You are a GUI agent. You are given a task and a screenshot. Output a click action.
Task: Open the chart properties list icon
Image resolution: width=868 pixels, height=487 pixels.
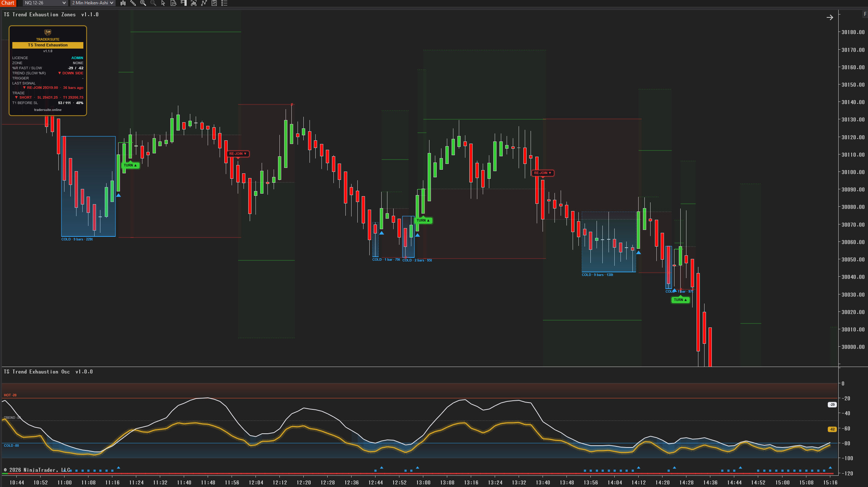click(x=224, y=3)
